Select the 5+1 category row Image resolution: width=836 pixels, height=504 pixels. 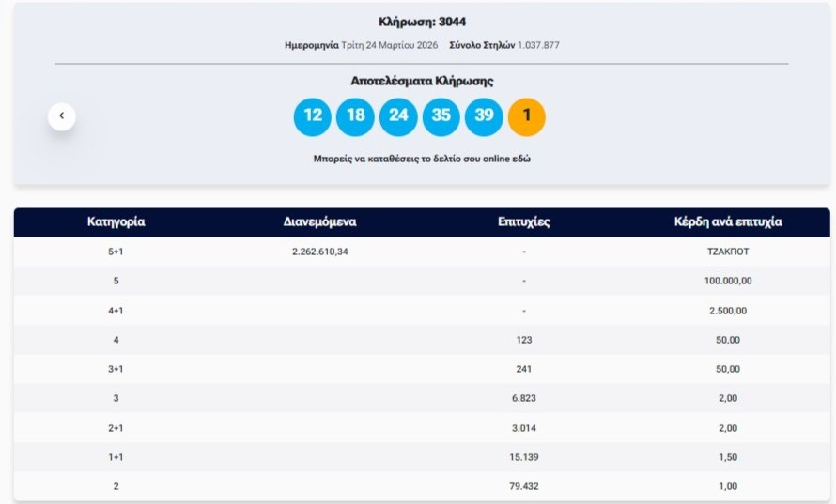click(x=116, y=252)
